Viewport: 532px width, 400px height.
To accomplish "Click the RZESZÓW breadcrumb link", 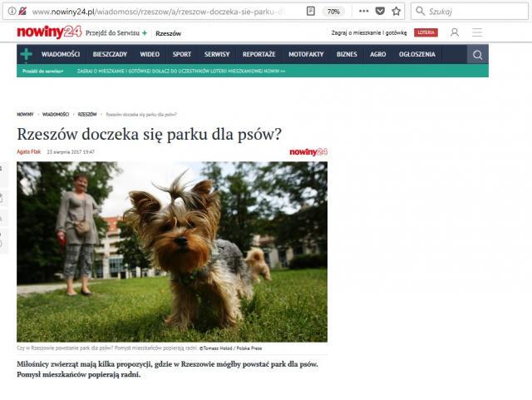I will click(x=86, y=114).
